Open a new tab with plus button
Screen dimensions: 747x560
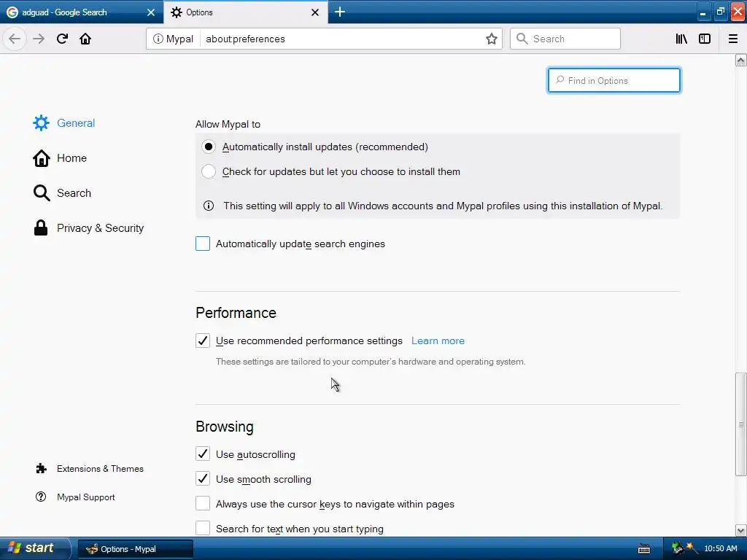[x=340, y=12]
